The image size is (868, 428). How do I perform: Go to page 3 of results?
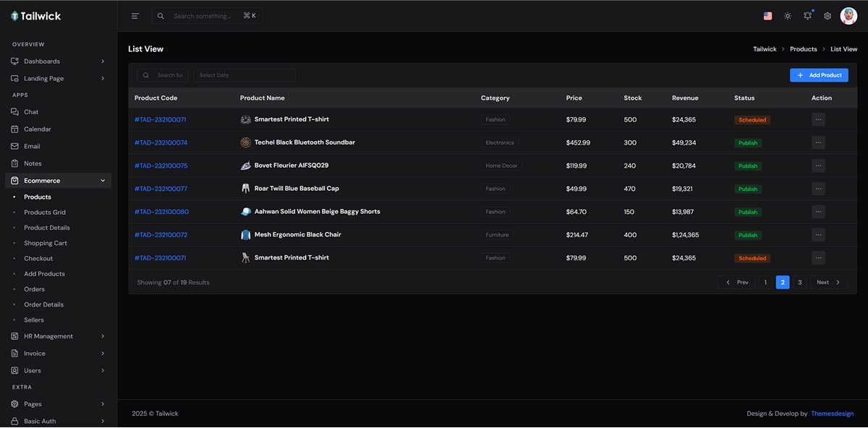pyautogui.click(x=799, y=283)
